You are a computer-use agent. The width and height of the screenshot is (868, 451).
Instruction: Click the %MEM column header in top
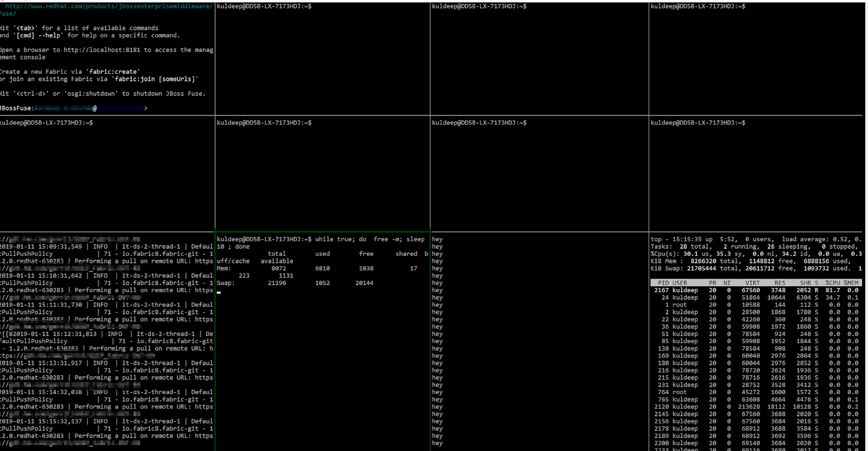tap(851, 283)
